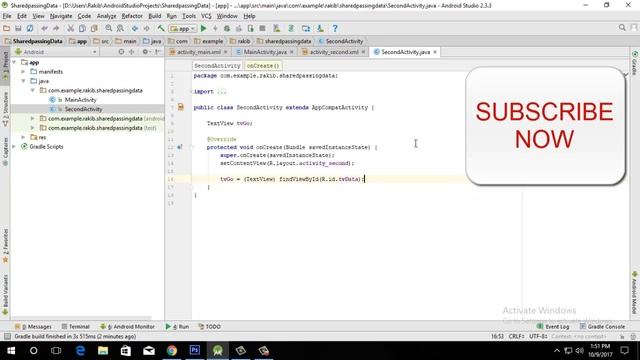
Task: Click the Paste toolbar icon
Action: pos(94,28)
